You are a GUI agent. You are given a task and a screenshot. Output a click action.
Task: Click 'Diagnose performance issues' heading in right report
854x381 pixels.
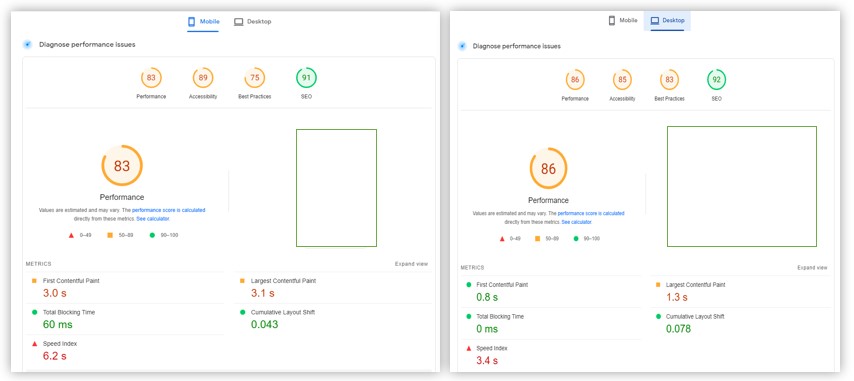tap(517, 46)
